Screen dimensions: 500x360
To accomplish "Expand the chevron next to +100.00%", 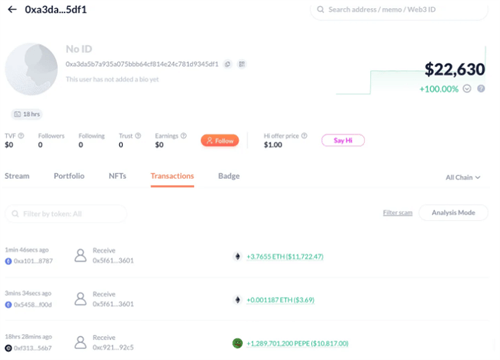I will (467, 89).
